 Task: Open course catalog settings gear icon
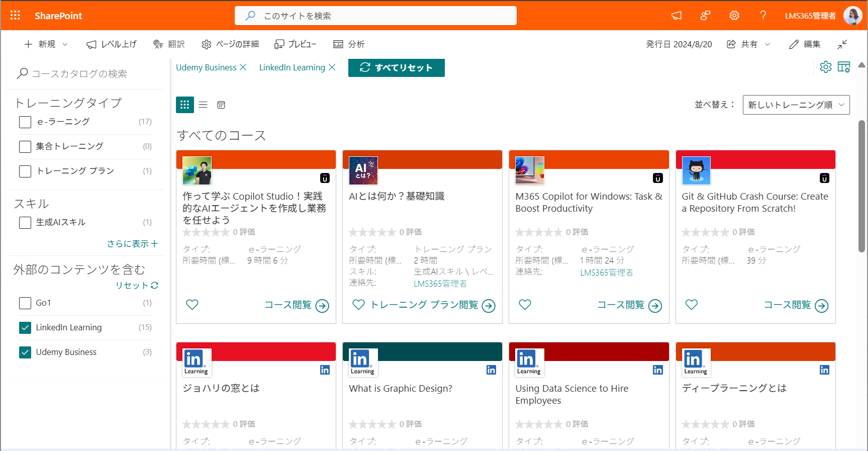coord(826,67)
